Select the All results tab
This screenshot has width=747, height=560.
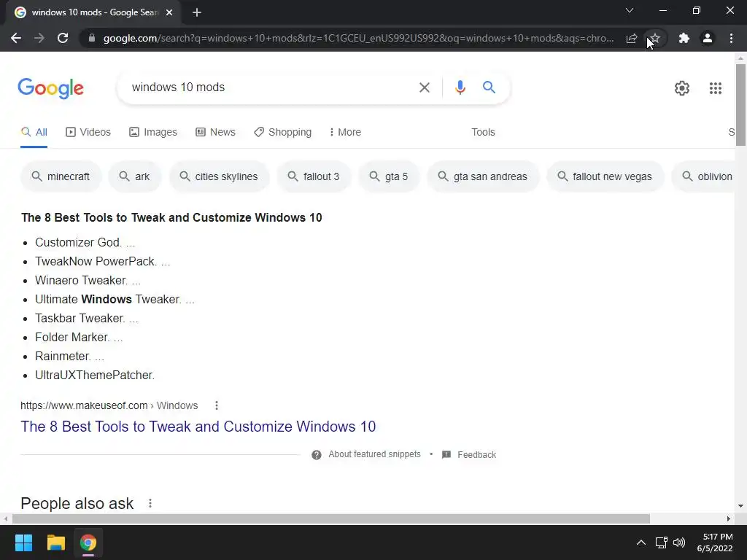(x=34, y=133)
